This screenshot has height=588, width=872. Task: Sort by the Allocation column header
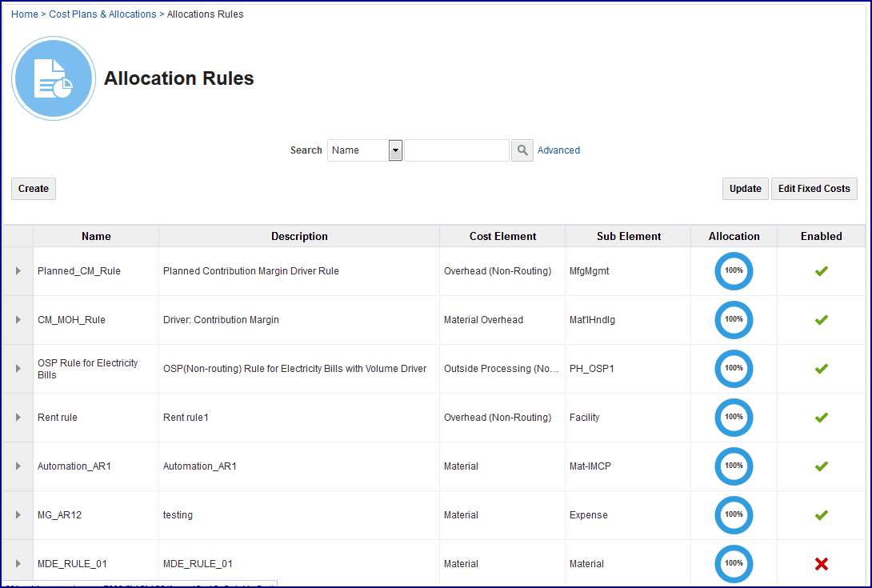pos(734,237)
